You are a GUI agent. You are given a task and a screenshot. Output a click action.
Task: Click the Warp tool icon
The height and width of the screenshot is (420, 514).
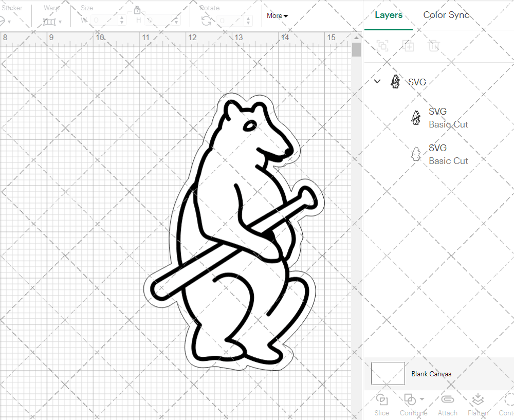[49, 22]
